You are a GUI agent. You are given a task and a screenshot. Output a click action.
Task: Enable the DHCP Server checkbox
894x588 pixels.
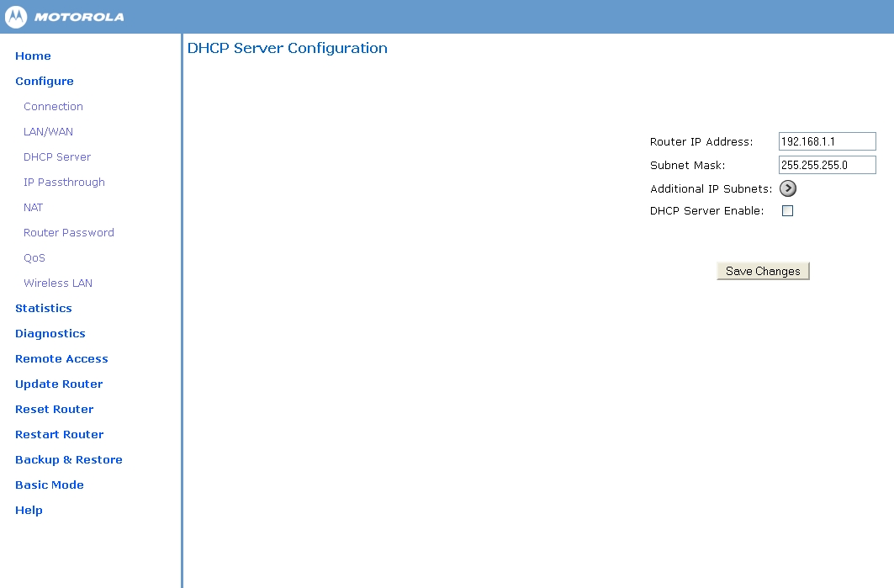(787, 211)
